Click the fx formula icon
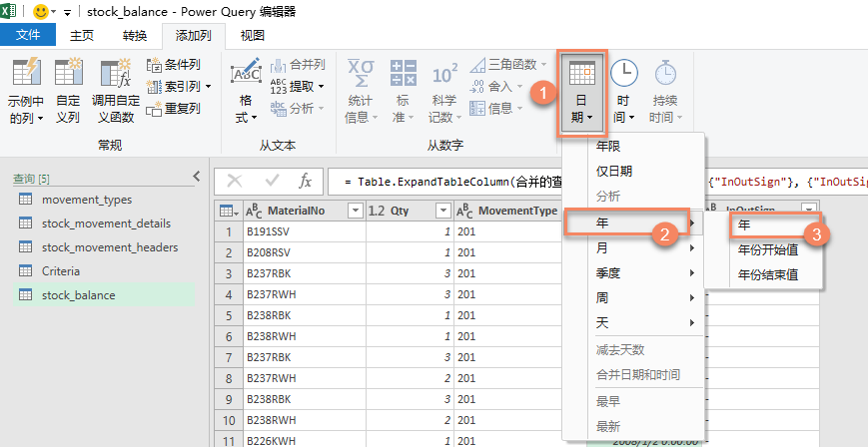The height and width of the screenshot is (447, 868). click(x=305, y=181)
